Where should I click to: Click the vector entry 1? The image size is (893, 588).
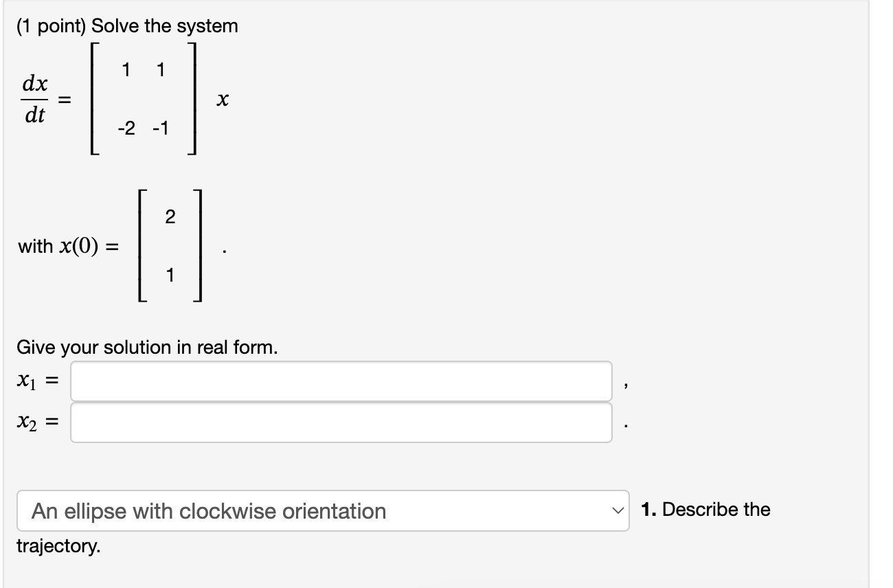coord(170,274)
